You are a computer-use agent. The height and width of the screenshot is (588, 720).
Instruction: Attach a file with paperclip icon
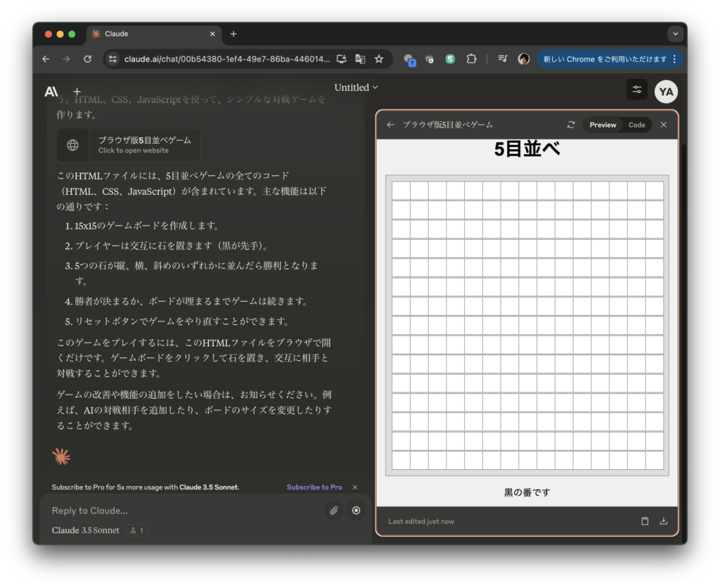tap(334, 511)
